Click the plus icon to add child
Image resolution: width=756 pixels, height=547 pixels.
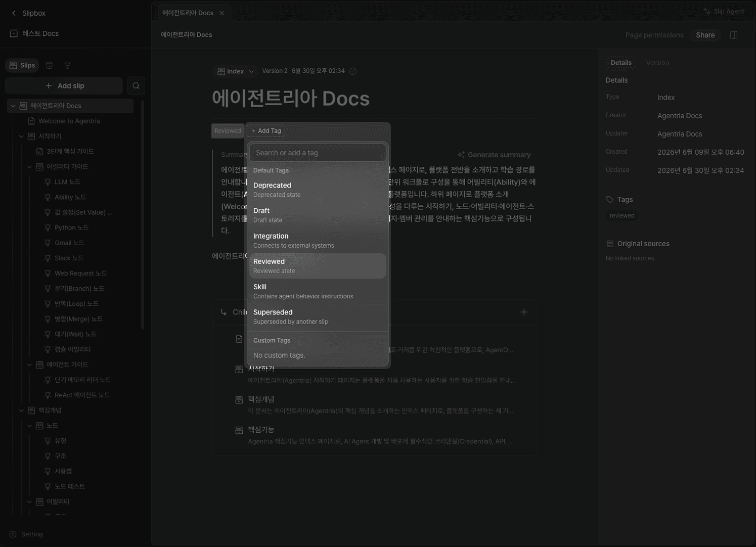click(524, 312)
